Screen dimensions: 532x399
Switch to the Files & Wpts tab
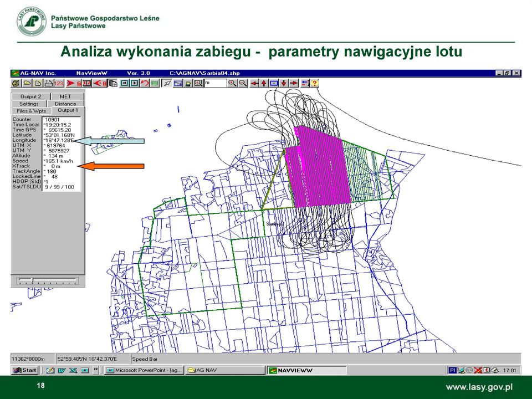[x=32, y=111]
